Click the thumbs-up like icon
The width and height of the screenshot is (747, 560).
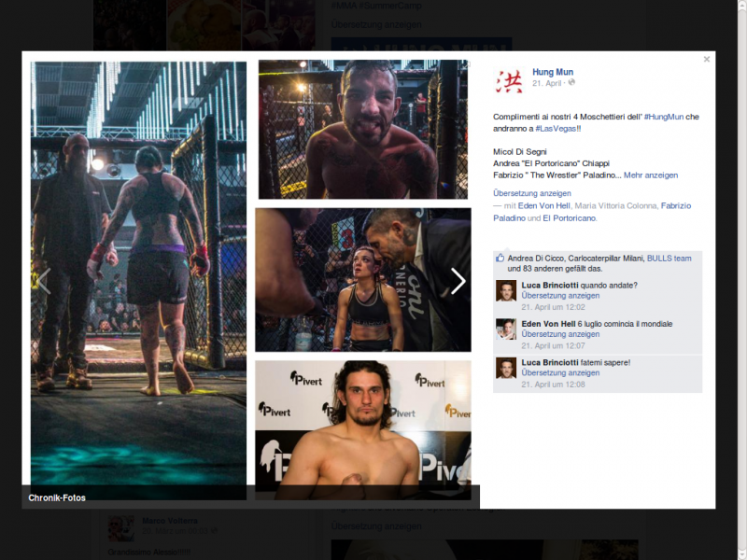(x=500, y=258)
